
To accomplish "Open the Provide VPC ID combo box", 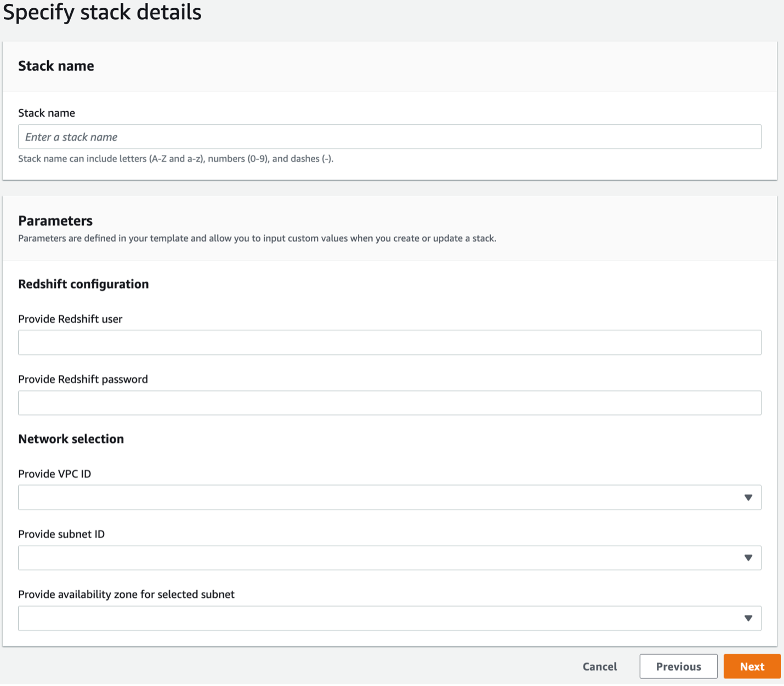I will (x=378, y=498).
